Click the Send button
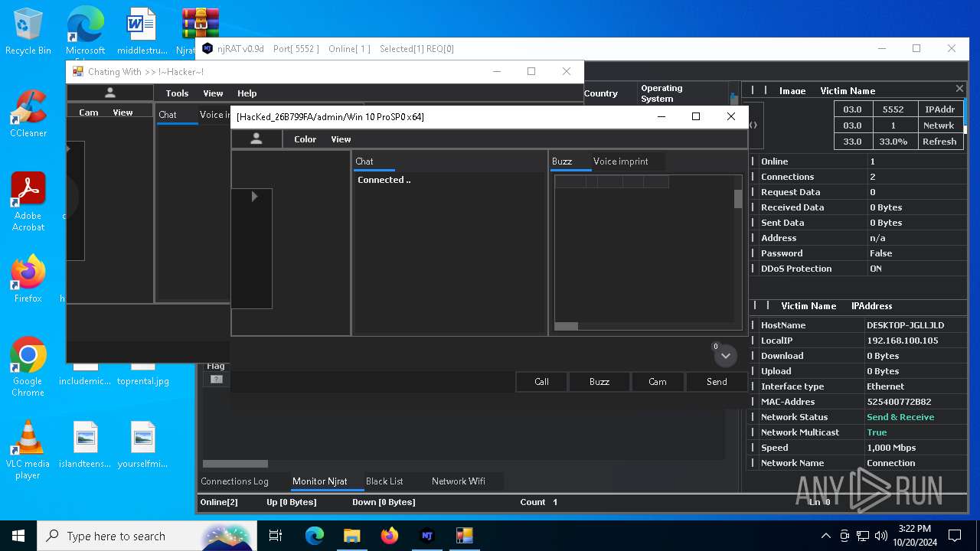 click(717, 381)
